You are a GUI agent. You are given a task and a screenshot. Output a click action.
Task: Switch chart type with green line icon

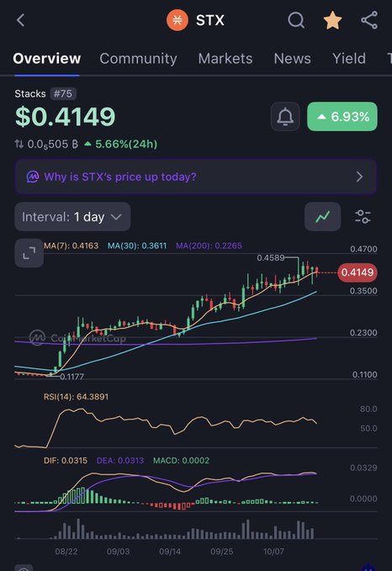coord(322,217)
